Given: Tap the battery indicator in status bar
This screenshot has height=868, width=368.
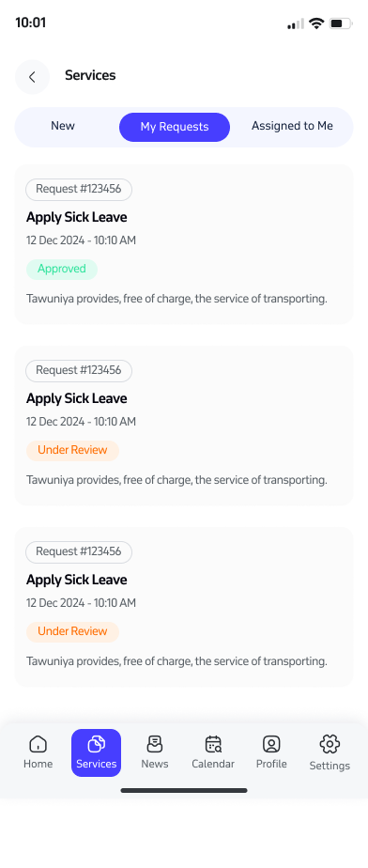Looking at the screenshot, I should pos(341,23).
